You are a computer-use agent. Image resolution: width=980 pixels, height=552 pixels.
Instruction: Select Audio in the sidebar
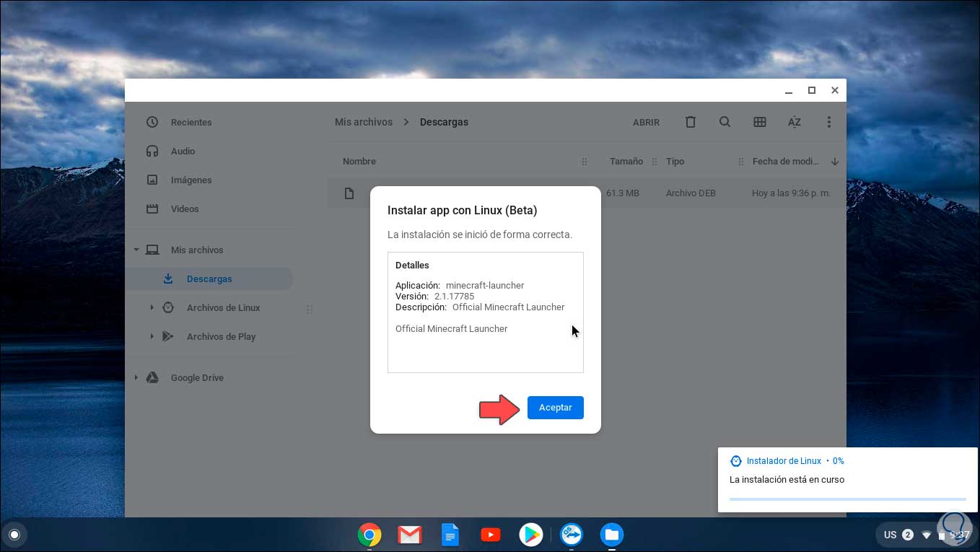click(183, 151)
